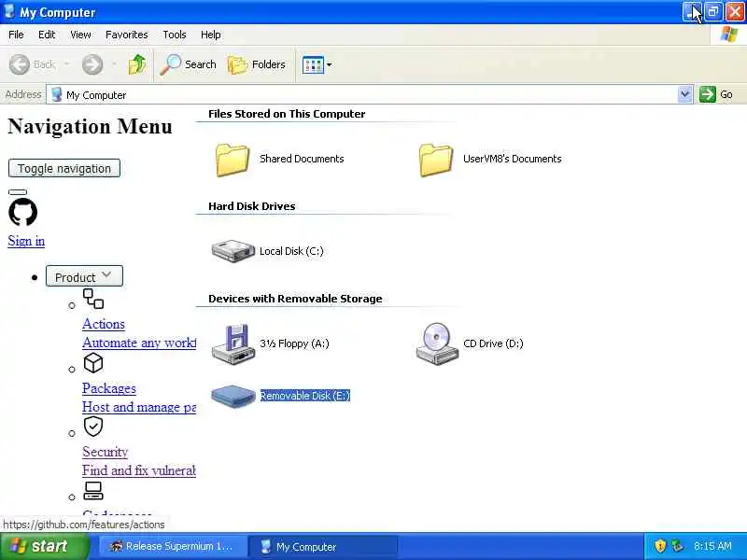Click the My Computer taskbar button
The image size is (747, 560).
point(324,547)
